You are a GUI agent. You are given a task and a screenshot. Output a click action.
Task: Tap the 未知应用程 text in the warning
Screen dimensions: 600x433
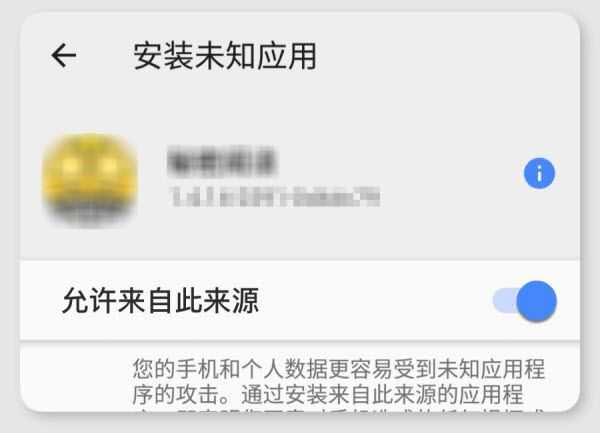point(491,369)
